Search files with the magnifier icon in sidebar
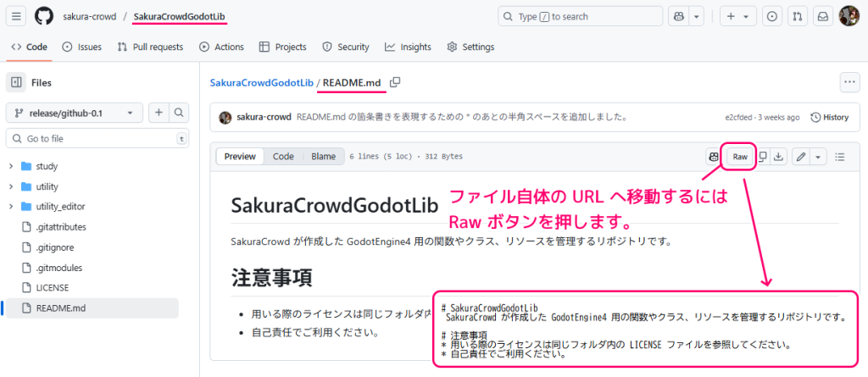868x377 pixels. coord(180,113)
